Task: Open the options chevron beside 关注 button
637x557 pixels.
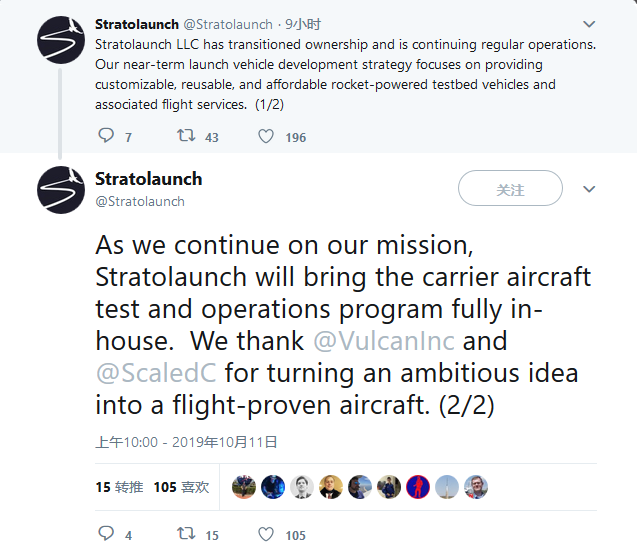Action: pos(589,189)
